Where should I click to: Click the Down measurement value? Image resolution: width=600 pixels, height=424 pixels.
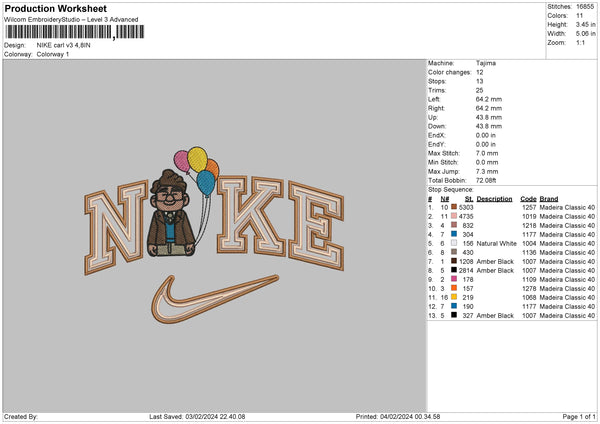click(489, 126)
